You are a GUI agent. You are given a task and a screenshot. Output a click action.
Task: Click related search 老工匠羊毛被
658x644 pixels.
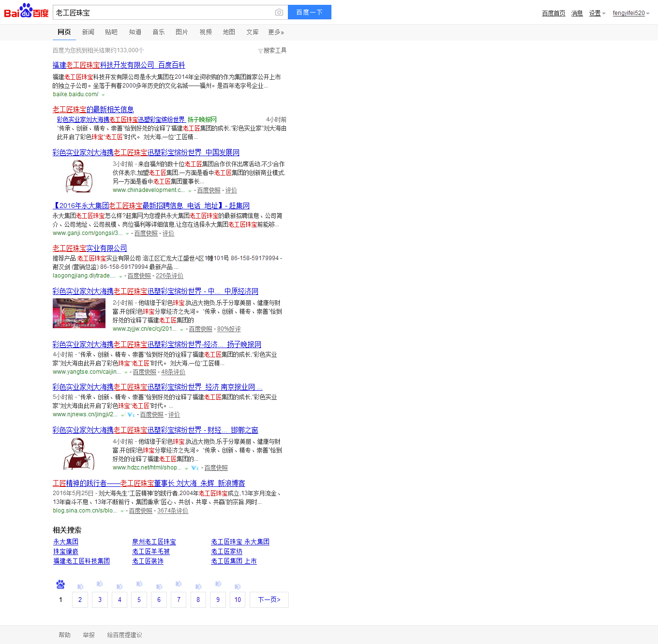151,551
